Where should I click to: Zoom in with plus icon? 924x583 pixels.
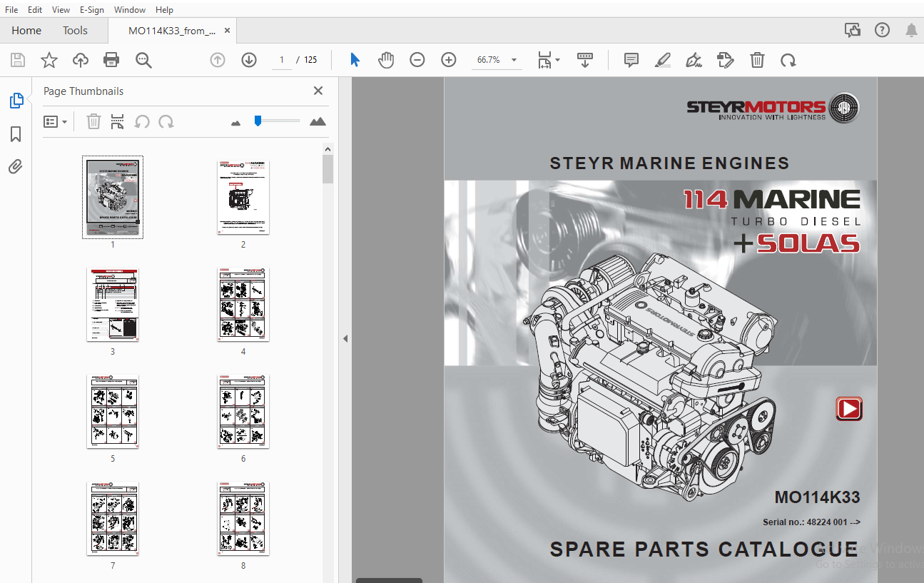coord(449,60)
